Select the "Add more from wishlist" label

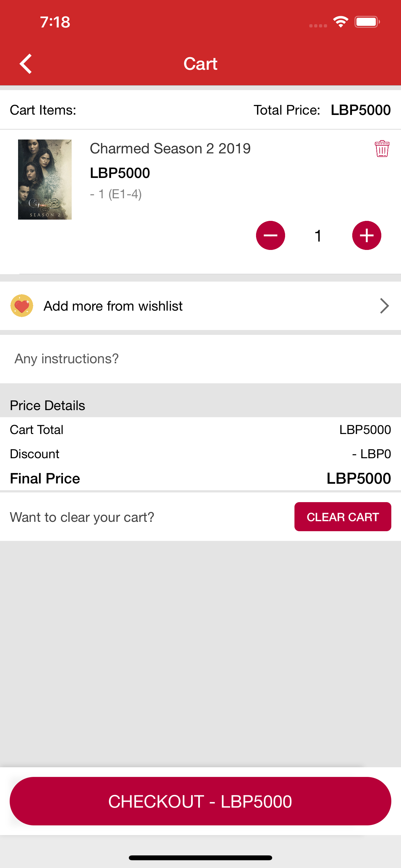(113, 306)
